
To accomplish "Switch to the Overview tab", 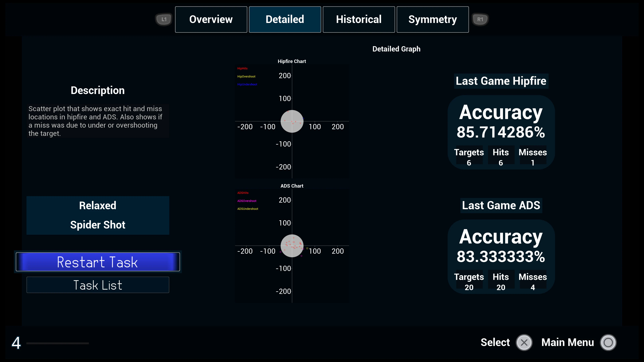I will click(211, 19).
